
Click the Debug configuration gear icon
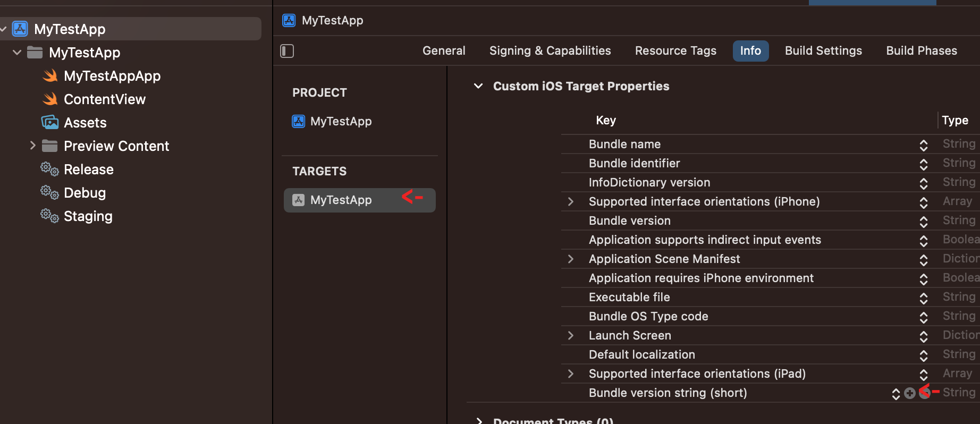(x=49, y=193)
